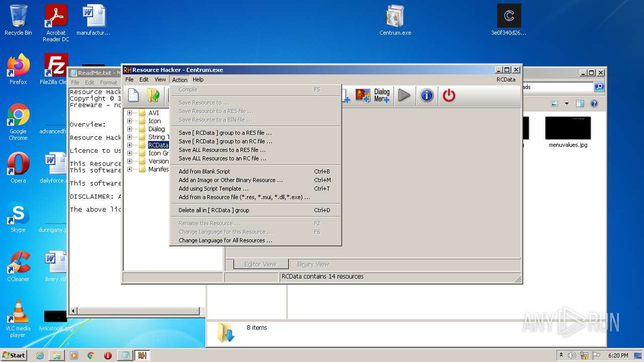Screen dimensions: 644x362
Task: Click the Explorer help question mark icon
Action: [594, 104]
